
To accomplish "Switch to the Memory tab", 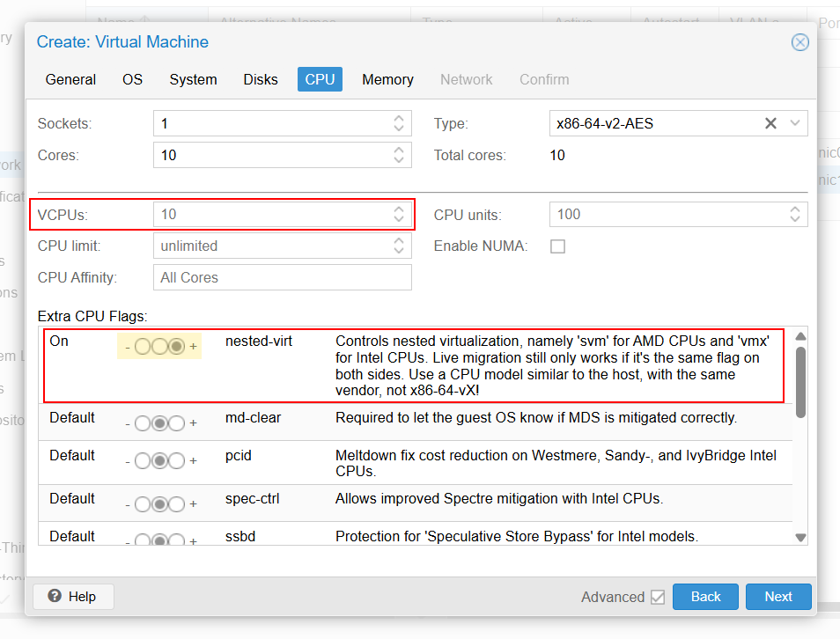I will [x=387, y=79].
